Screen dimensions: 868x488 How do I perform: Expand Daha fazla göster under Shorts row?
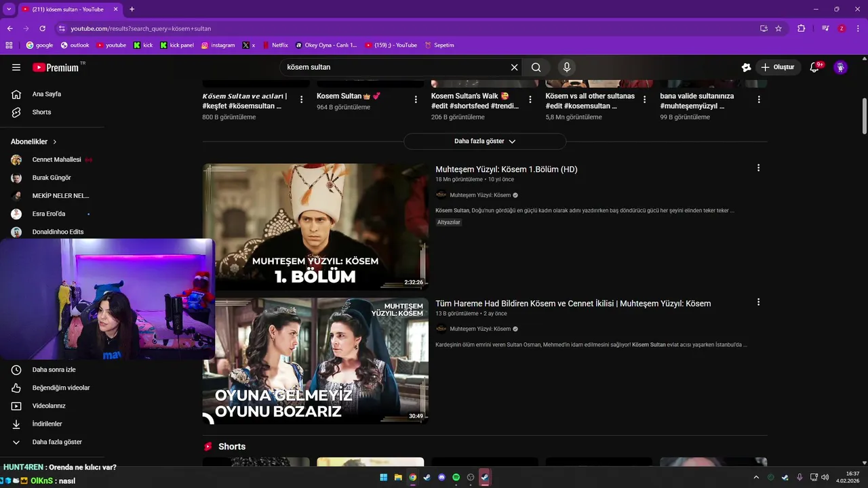coord(485,141)
